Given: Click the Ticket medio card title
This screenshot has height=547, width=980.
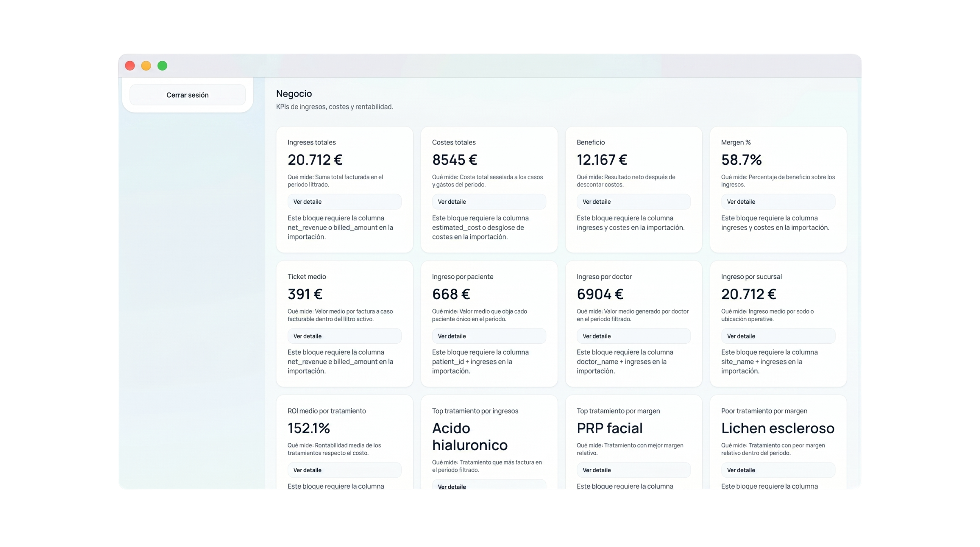Looking at the screenshot, I should (x=307, y=277).
